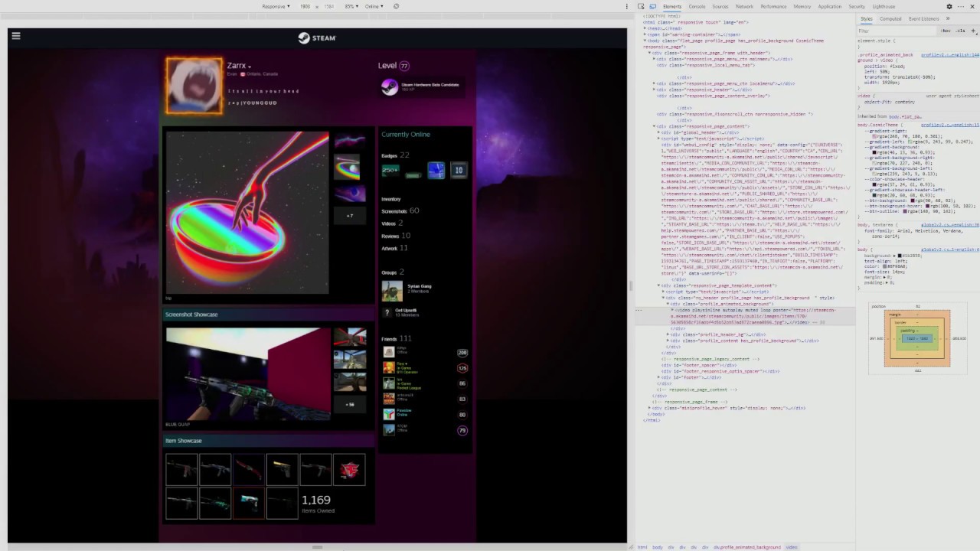Open the large BLUE GUAP screenshot
Image resolution: width=980 pixels, height=551 pixels.
[247, 373]
